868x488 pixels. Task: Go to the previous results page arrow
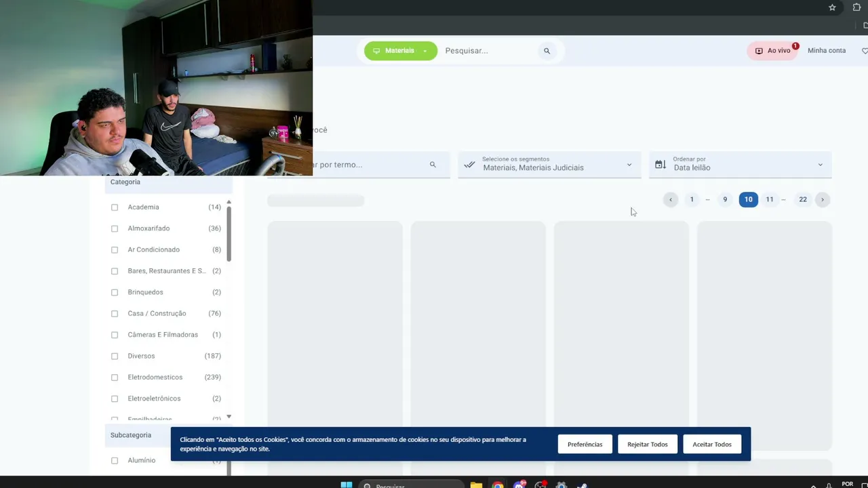coord(671,199)
